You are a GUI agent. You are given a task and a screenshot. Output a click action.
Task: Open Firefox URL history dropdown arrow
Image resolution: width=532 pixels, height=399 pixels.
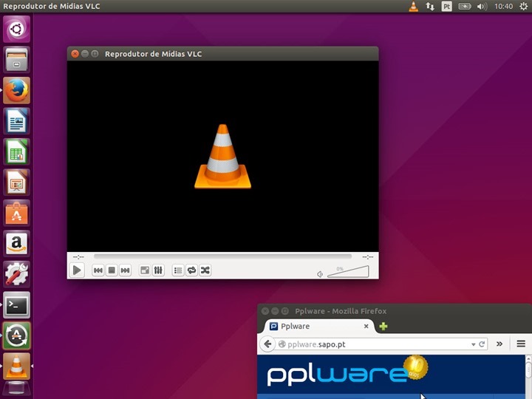click(473, 344)
